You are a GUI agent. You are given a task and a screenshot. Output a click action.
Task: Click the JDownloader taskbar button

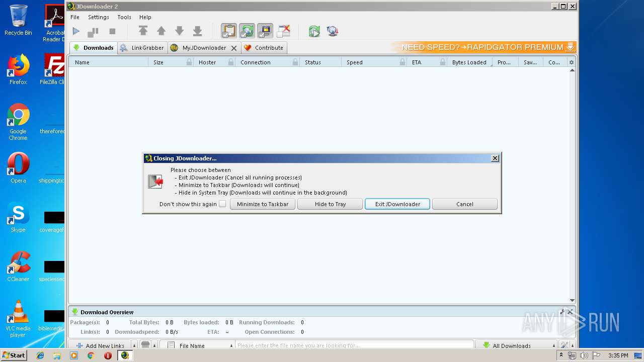(125, 355)
